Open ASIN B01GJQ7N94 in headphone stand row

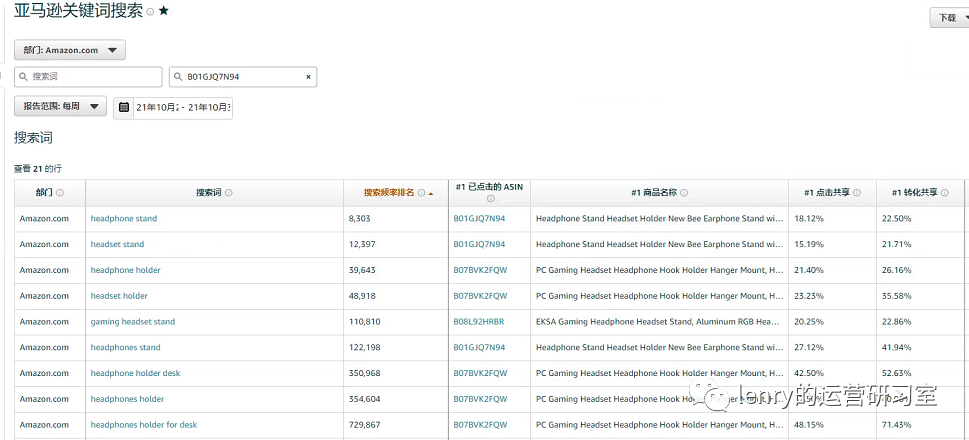(480, 219)
